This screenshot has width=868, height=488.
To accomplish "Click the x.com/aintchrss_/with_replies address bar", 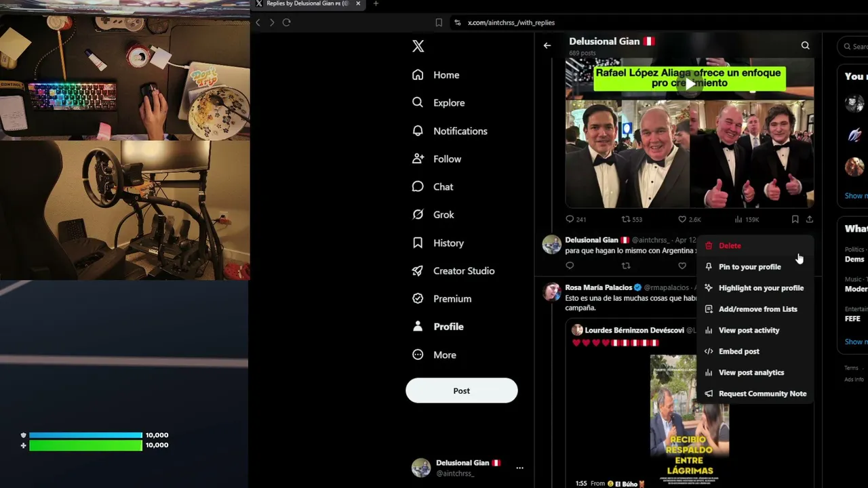I will 511,22.
